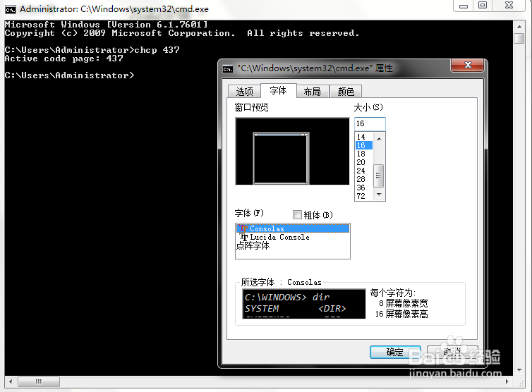This screenshot has width=532, height=392.
Task: Pick font size 72
Action: 363,196
